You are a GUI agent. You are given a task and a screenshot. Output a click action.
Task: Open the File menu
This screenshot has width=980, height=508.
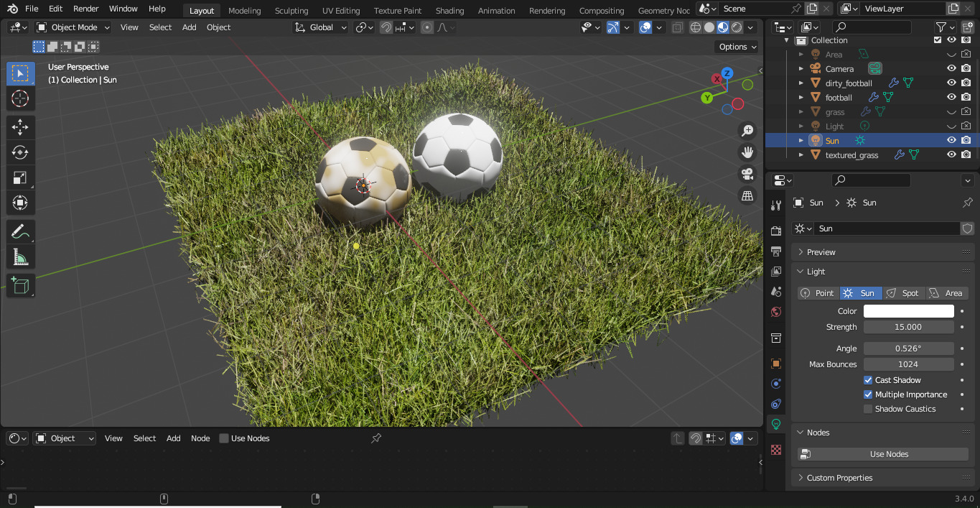(x=32, y=9)
